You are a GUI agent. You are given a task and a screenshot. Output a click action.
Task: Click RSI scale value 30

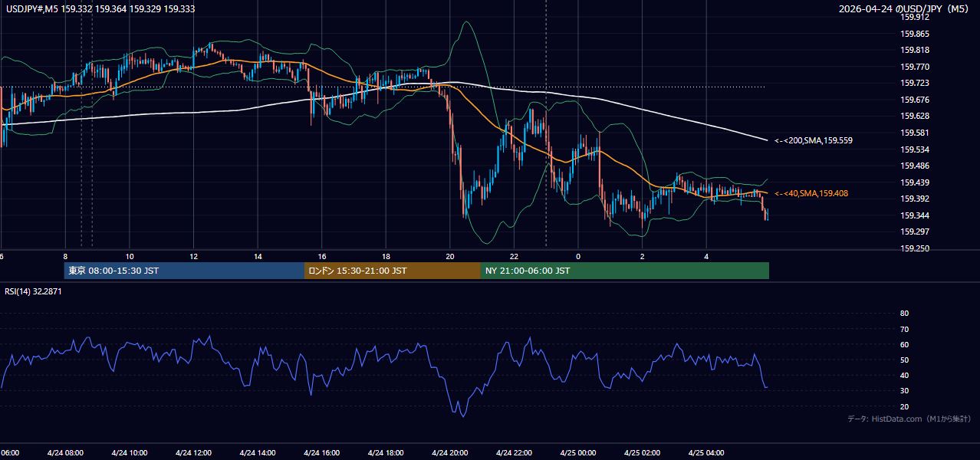point(904,391)
